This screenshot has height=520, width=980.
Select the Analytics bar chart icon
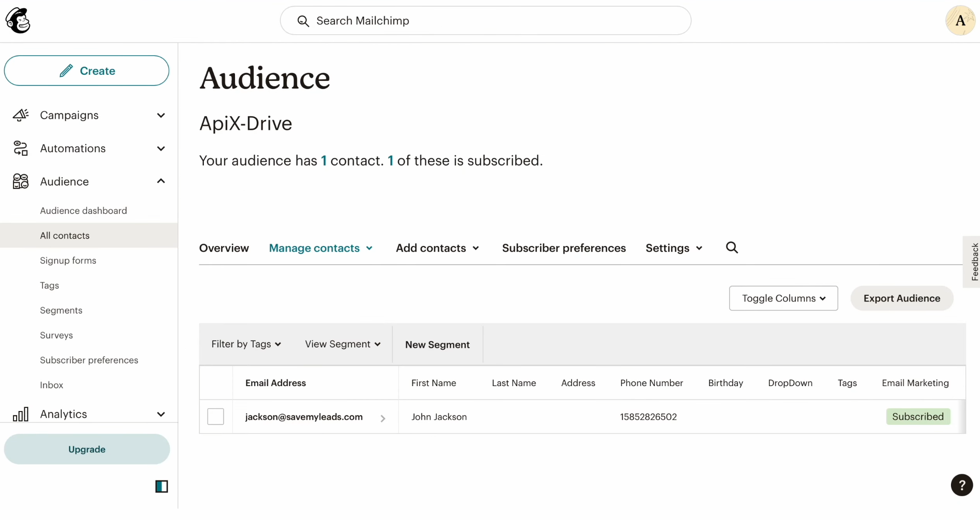click(x=20, y=414)
